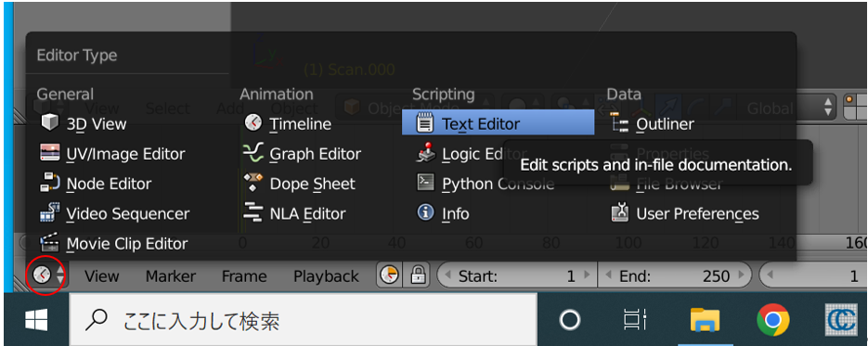Expand the editor type selector with clock icon
The width and height of the screenshot is (868, 346).
(47, 275)
